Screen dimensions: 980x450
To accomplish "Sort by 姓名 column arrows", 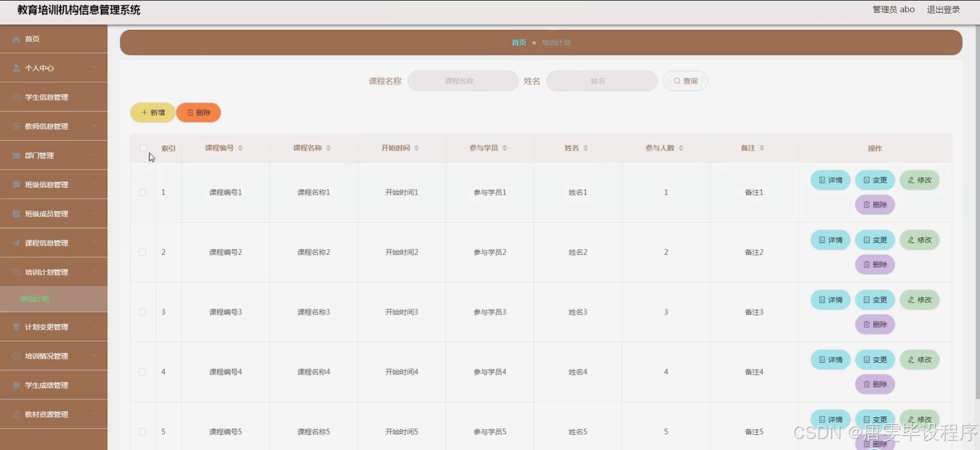I will pyautogui.click(x=586, y=148).
